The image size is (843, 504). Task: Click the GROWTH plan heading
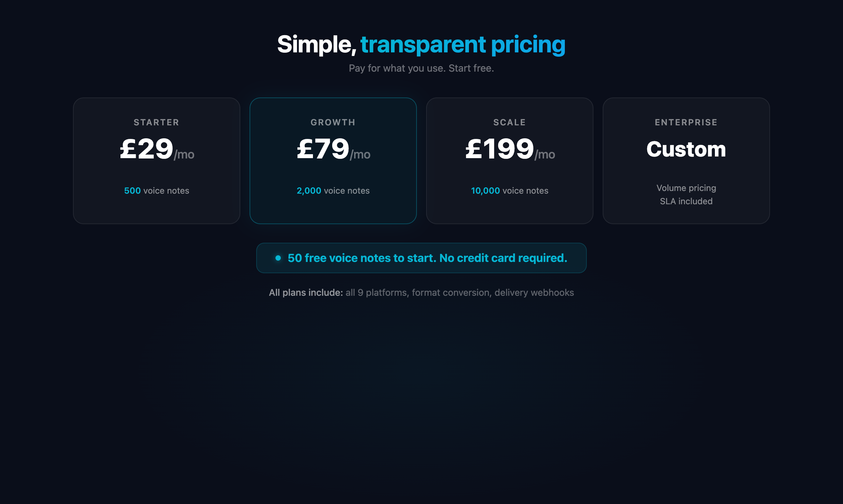coord(333,122)
